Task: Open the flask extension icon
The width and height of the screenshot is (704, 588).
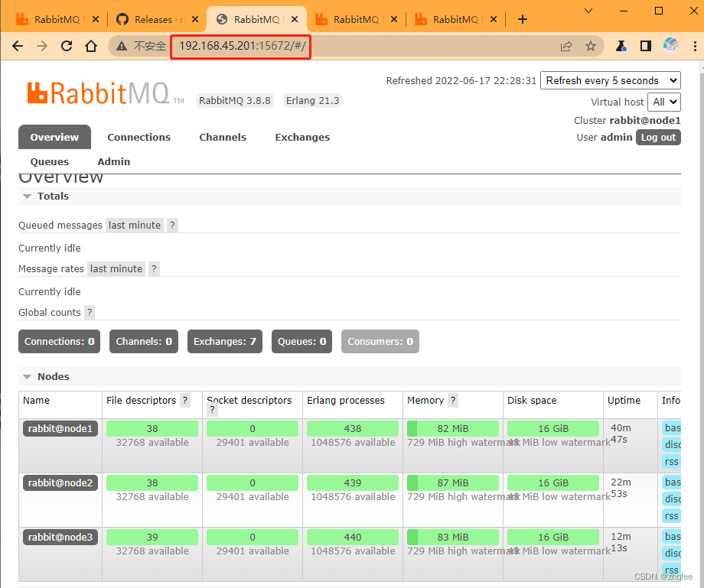Action: (621, 46)
